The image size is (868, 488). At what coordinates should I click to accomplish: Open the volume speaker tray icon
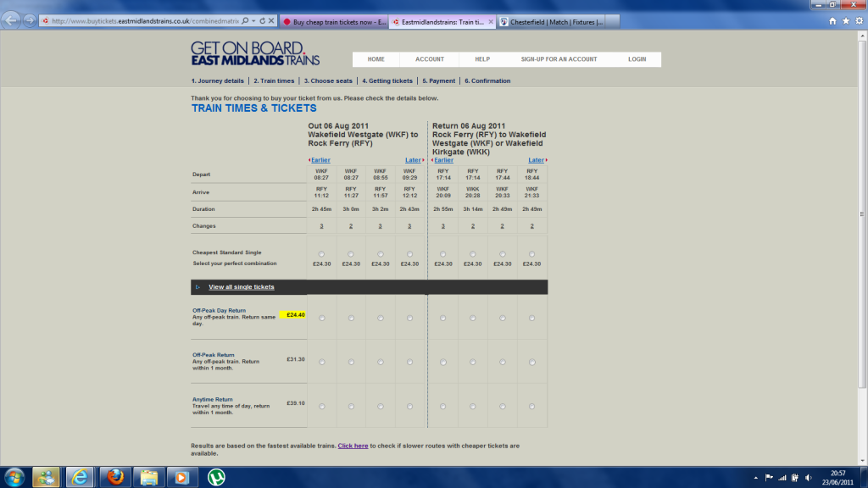809,478
